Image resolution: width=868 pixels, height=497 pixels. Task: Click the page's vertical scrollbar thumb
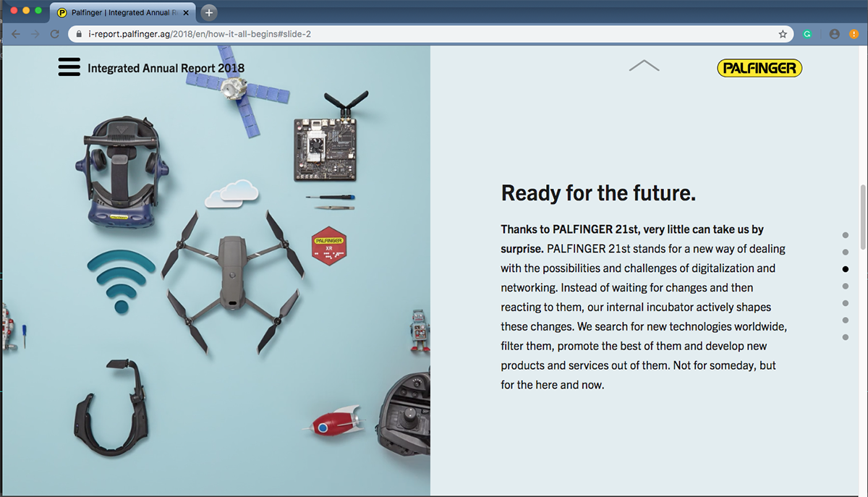coord(862,217)
